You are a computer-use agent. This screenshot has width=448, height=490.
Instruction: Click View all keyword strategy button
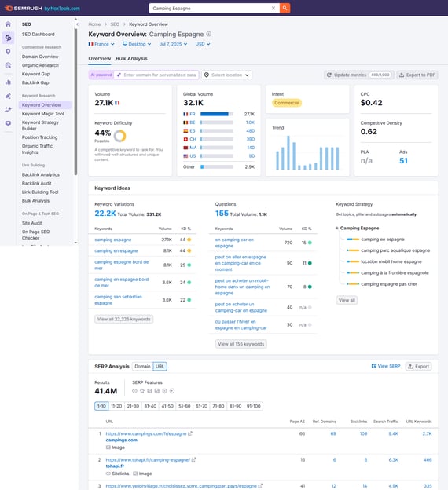(x=347, y=300)
